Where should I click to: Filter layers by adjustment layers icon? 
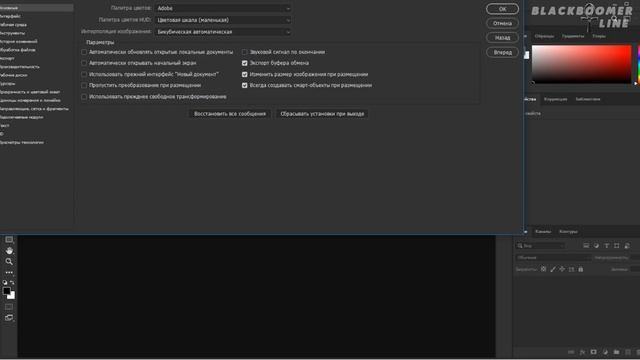coord(596,246)
